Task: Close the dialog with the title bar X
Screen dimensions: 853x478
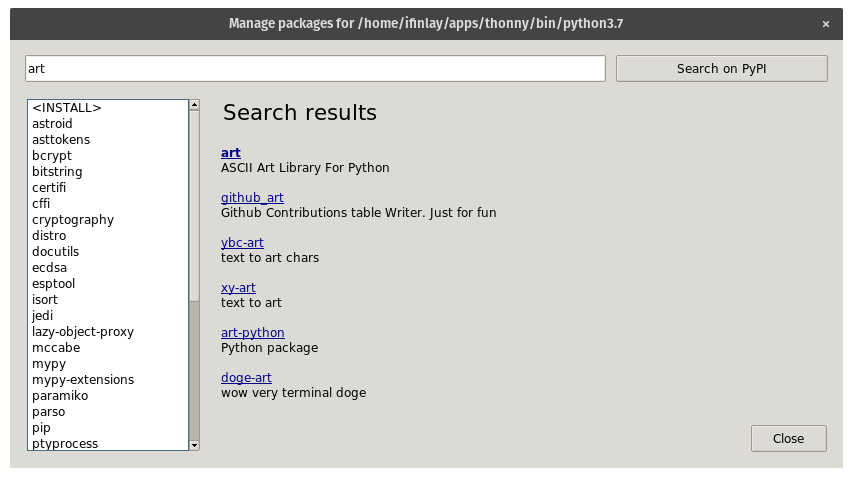Action: [826, 24]
